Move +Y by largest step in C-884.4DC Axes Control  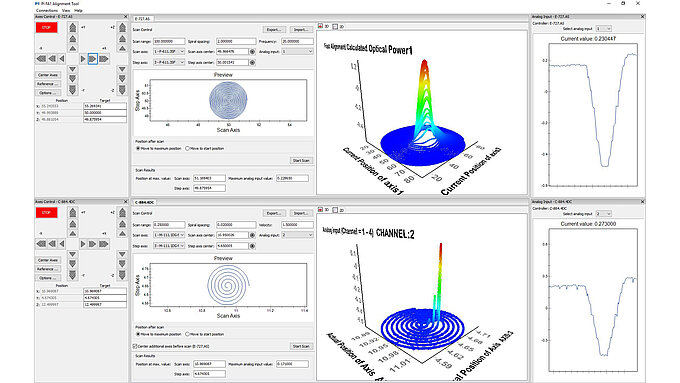tap(72, 213)
